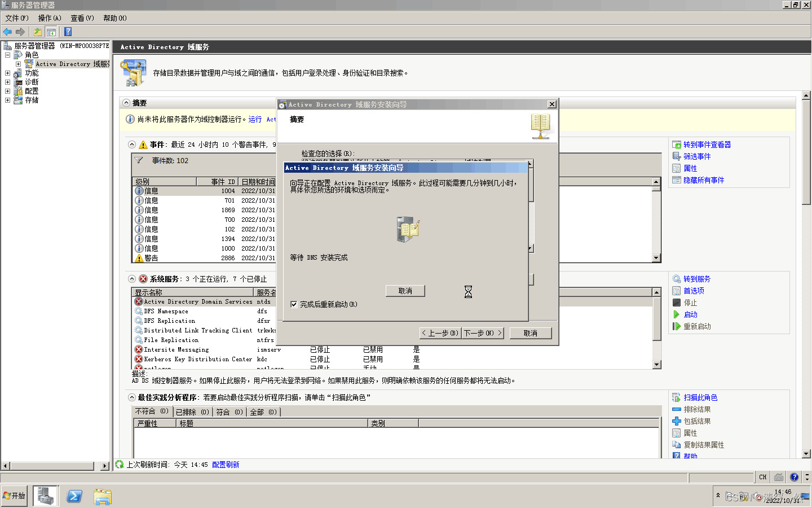Open the 查看(V) menu

82,18
